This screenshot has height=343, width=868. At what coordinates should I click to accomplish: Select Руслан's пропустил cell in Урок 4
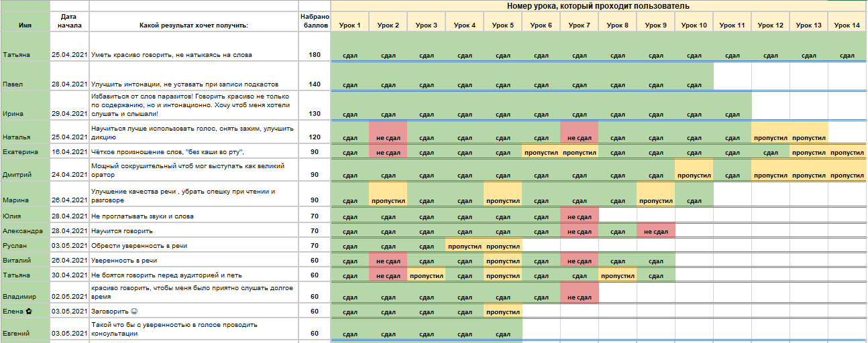point(464,246)
